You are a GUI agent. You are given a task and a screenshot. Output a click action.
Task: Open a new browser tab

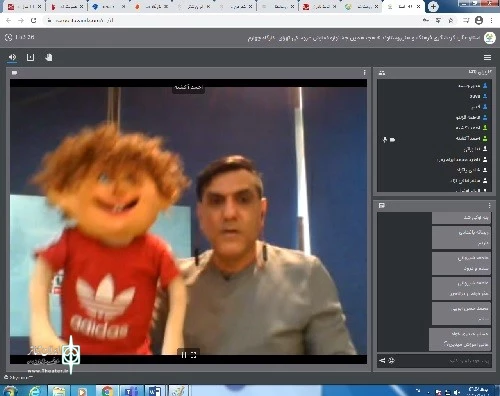point(433,6)
